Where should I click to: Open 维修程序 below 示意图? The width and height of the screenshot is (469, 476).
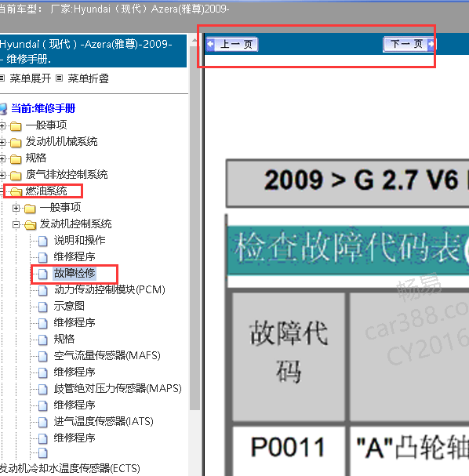75,322
